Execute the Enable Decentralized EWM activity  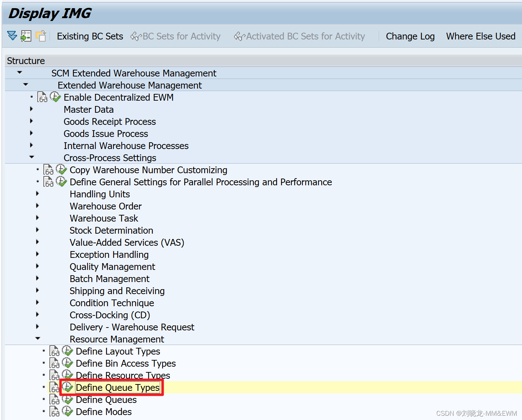(x=56, y=97)
